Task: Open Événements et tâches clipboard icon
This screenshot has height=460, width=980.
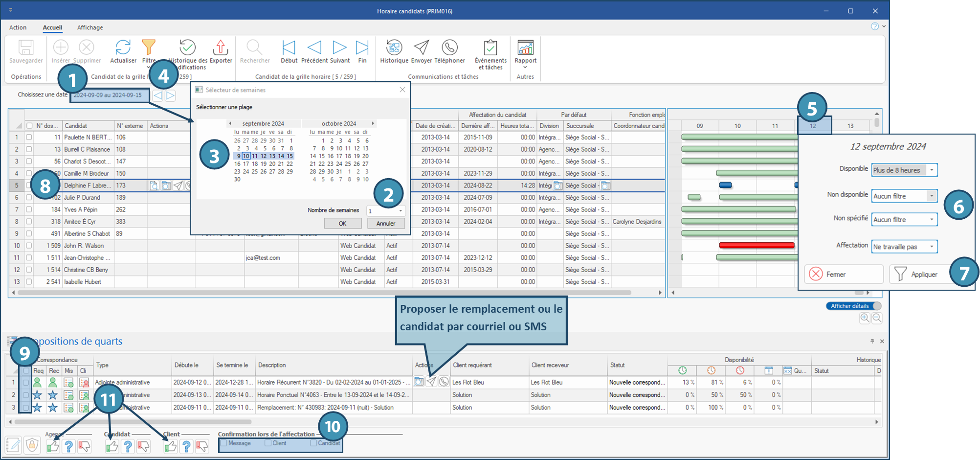Action: pos(490,48)
